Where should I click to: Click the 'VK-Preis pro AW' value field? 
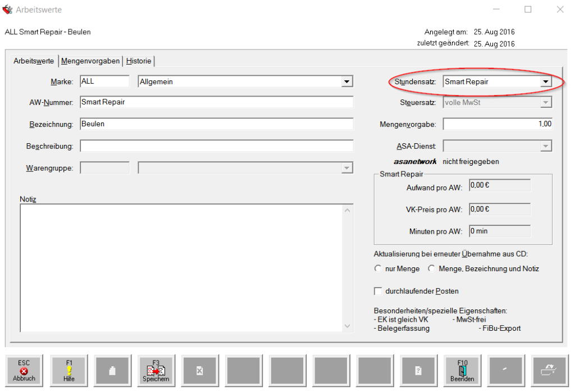(x=499, y=209)
